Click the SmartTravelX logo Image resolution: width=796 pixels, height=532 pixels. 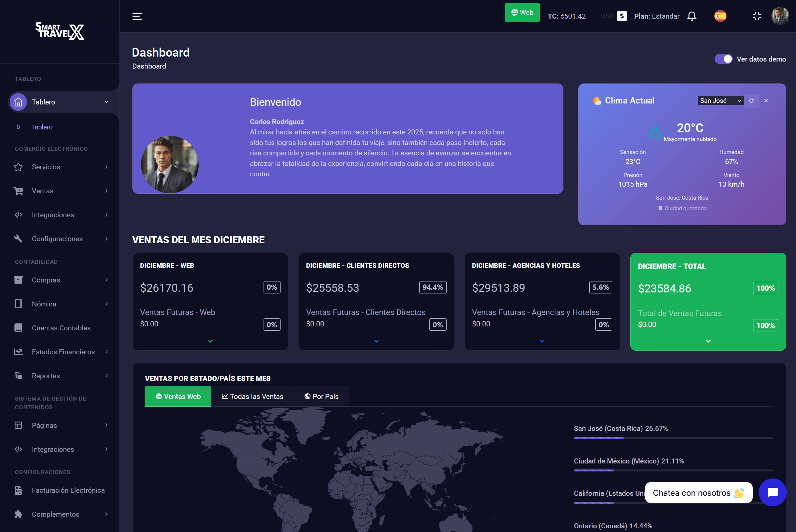(x=60, y=31)
